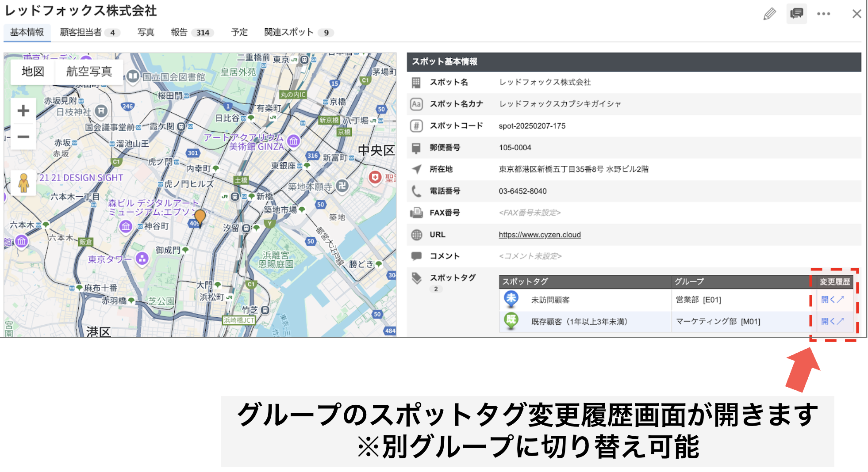The width and height of the screenshot is (868, 472).
Task: Switch map to 地図 view
Action: pyautogui.click(x=33, y=71)
